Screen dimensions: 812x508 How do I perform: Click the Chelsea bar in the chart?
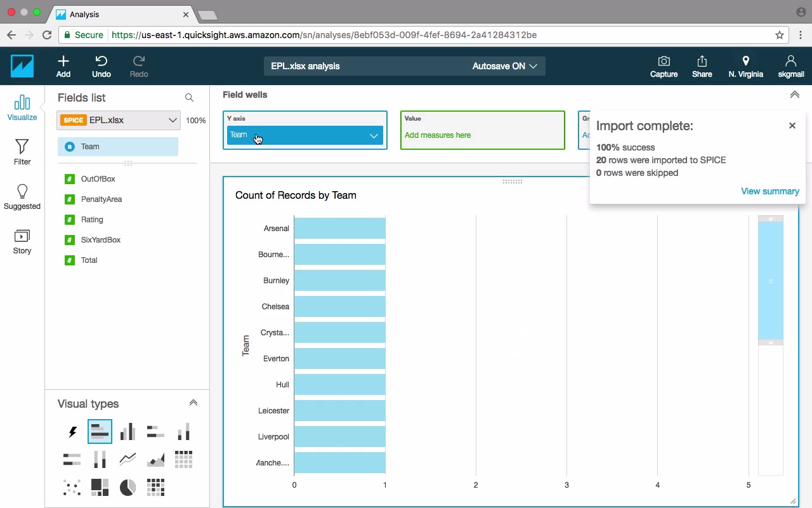pos(339,307)
